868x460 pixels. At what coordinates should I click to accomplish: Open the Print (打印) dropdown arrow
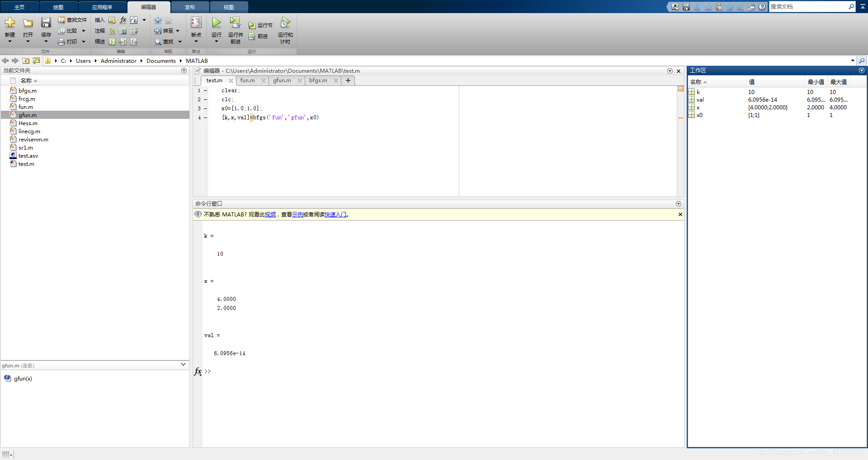84,42
